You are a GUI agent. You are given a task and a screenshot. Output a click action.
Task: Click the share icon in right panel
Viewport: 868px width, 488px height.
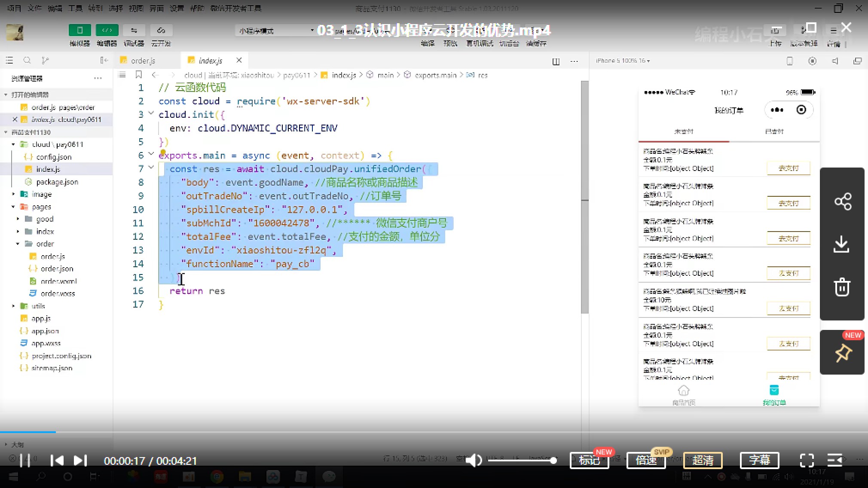pos(842,201)
